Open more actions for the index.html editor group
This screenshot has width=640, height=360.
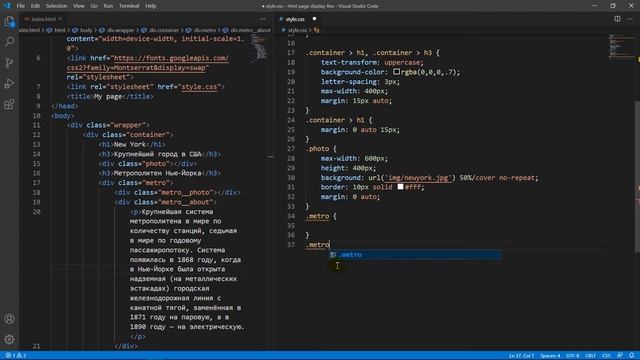click(x=263, y=19)
